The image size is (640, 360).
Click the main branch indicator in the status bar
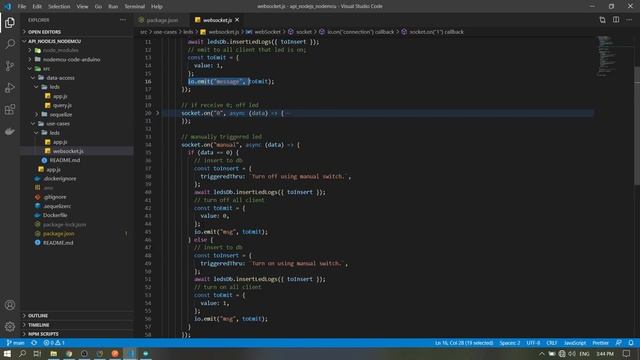(x=16, y=343)
